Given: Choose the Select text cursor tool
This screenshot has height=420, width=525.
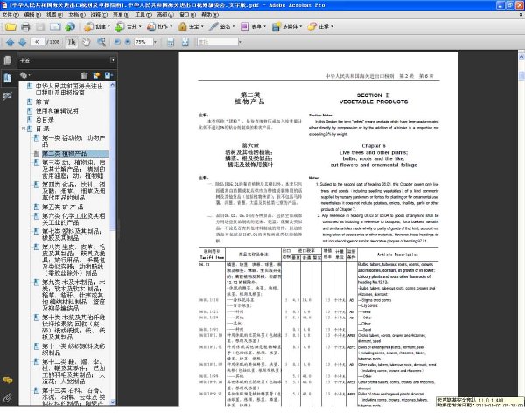Looking at the screenshot, I should [x=72, y=42].
